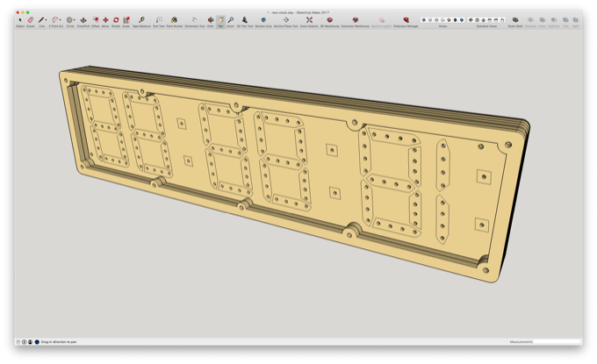Click the Outer Shell solid tool
597x364 pixels.
tap(515, 20)
